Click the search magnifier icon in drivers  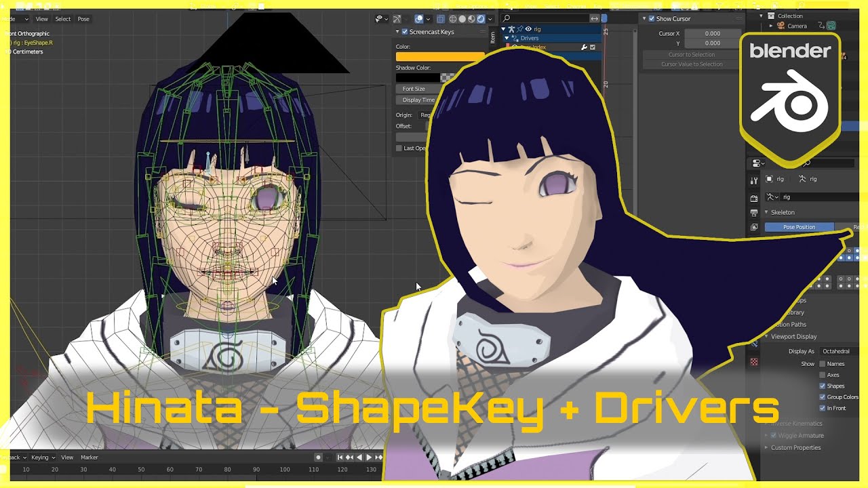coord(507,18)
